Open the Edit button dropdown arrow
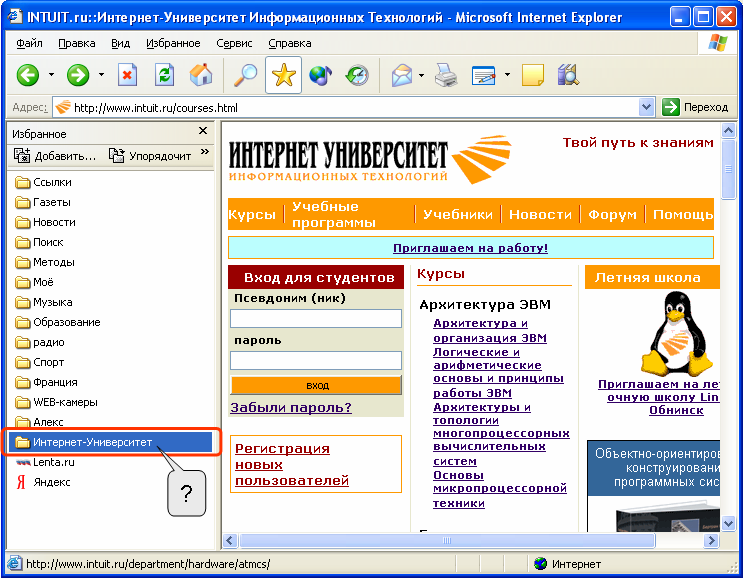 pyautogui.click(x=507, y=75)
